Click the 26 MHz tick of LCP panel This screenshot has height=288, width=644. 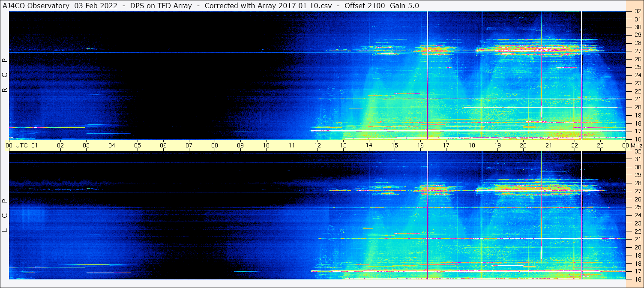click(637, 199)
